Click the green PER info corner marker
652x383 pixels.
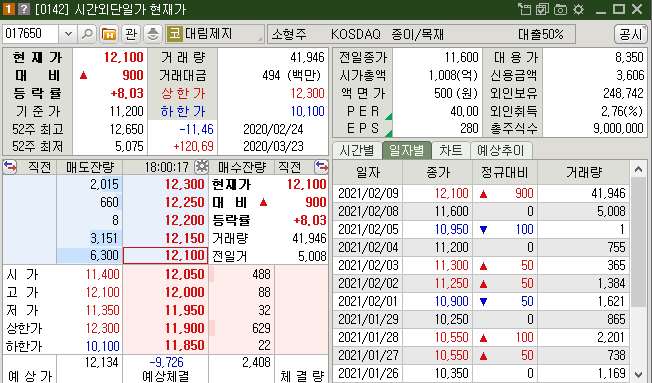[389, 117]
